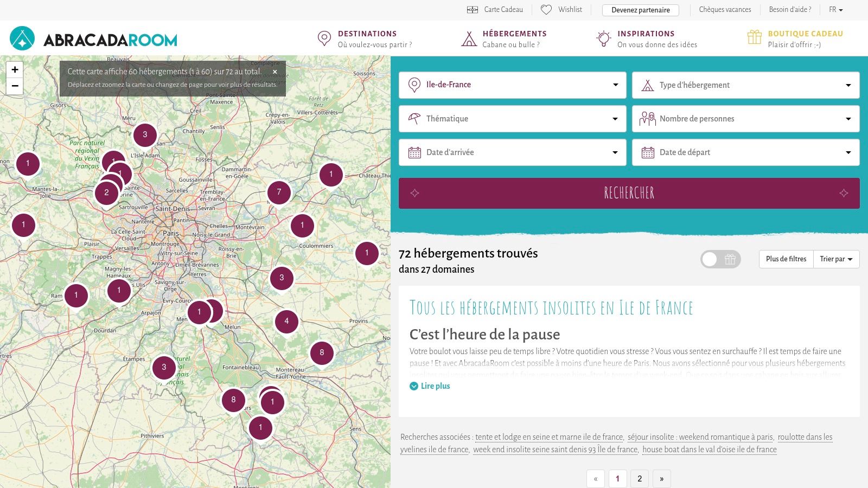Open the Trier par sort dropdown
The width and height of the screenshot is (868, 488).
pyautogui.click(x=836, y=259)
